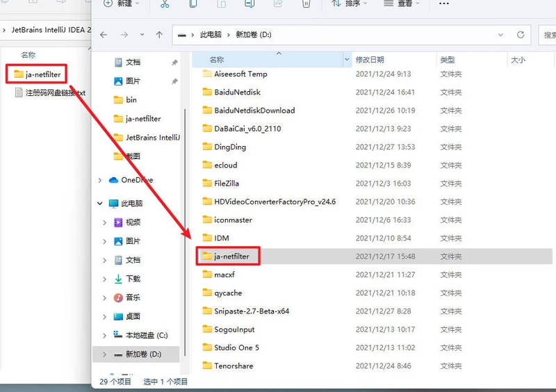The width and height of the screenshot is (556, 392).
Task: Open the 新建 (New) dropdown
Action: click(121, 4)
